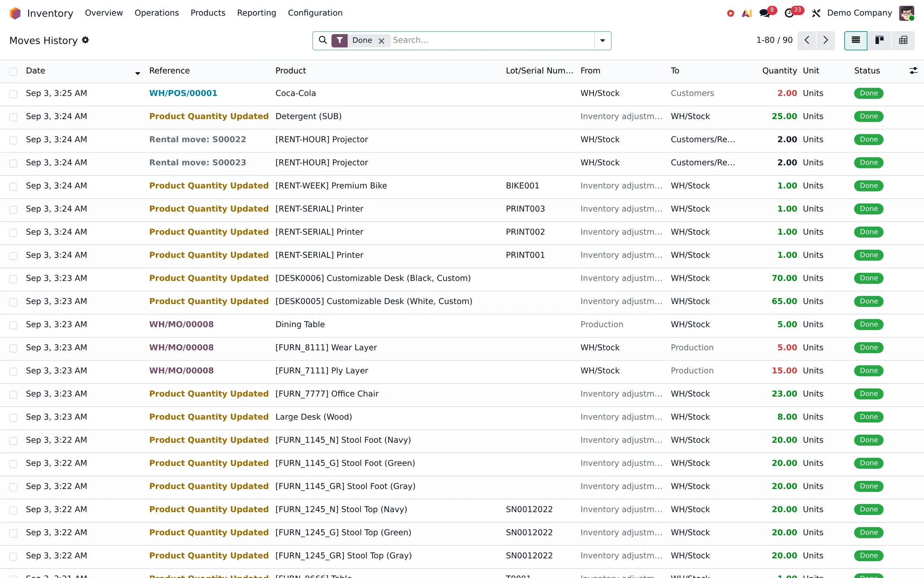Toggle the select-all records checkbox
Image resolution: width=924 pixels, height=578 pixels.
click(13, 71)
